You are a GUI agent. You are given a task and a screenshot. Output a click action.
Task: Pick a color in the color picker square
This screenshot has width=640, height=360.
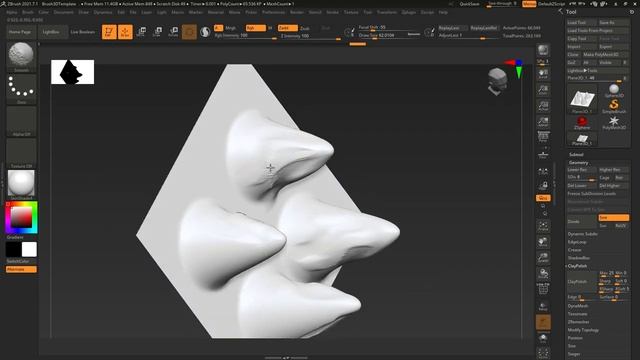coord(21,217)
